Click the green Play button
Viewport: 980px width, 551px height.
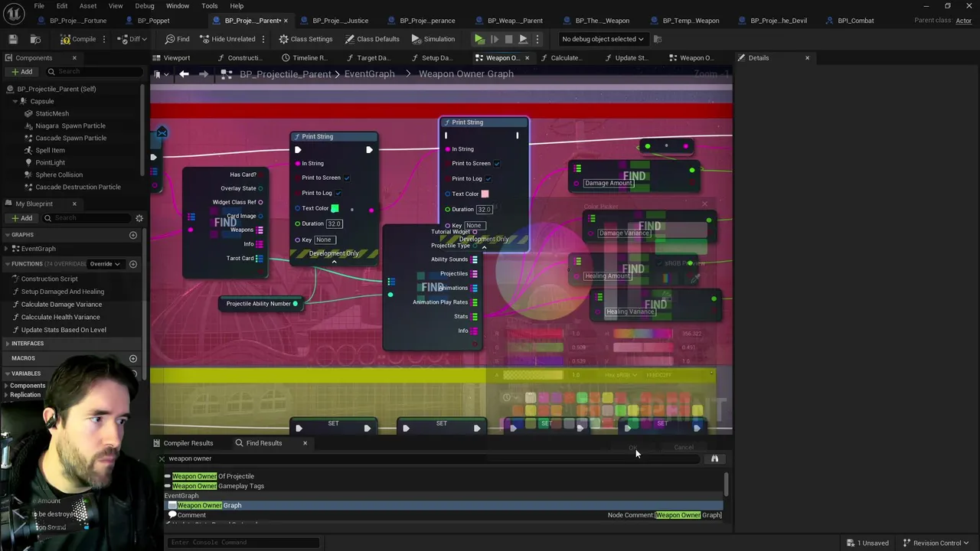(479, 39)
